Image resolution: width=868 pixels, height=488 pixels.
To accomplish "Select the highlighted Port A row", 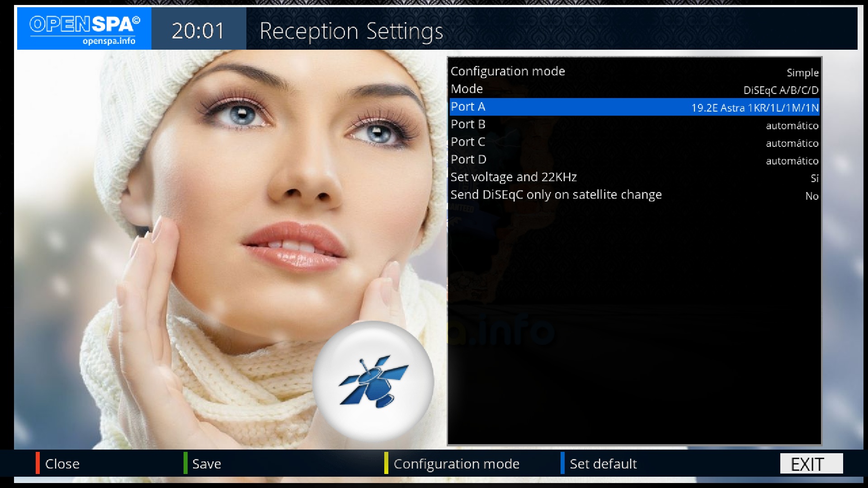I will 635,107.
